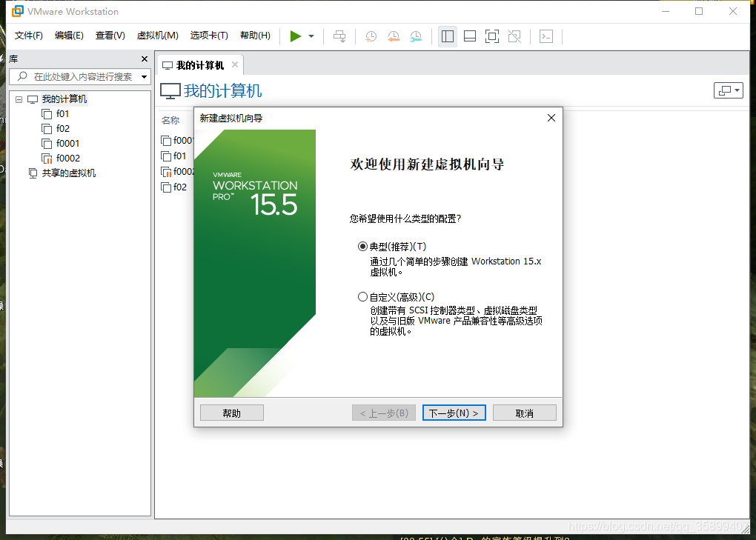756x540 pixels.
Task: Select 共享的虚拟机 in library tree
Action: [68, 173]
